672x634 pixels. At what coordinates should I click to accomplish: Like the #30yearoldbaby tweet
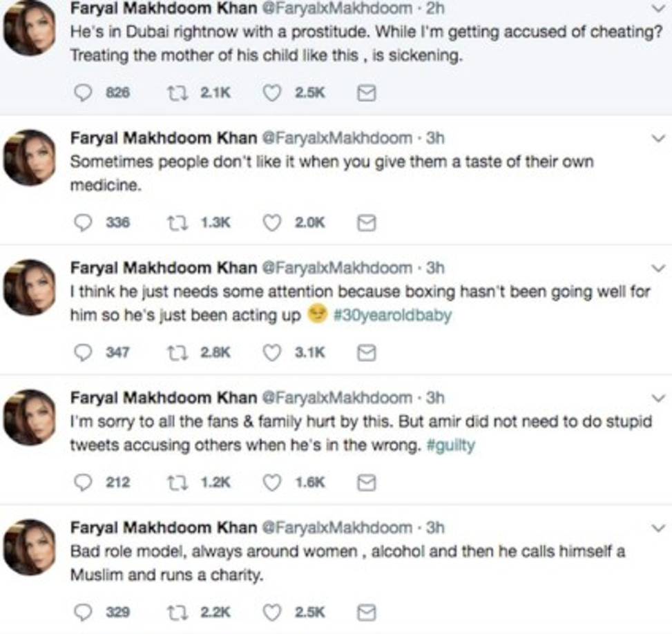tap(273, 353)
